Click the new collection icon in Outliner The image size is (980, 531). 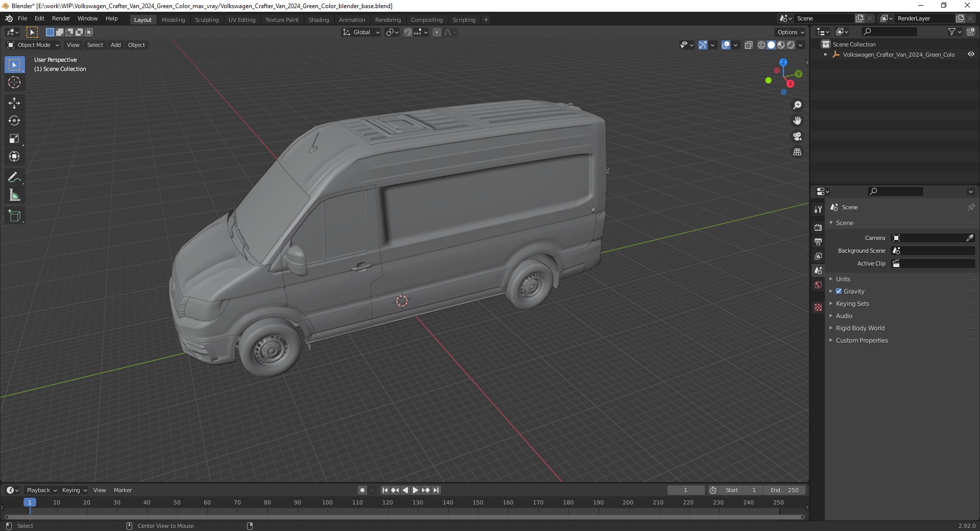tap(971, 32)
